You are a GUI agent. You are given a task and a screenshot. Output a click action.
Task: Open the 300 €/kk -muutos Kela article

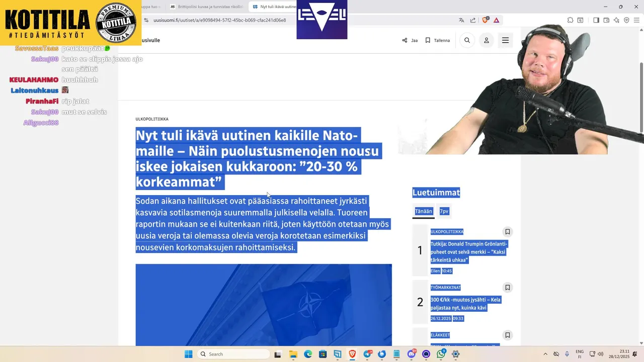tap(465, 303)
